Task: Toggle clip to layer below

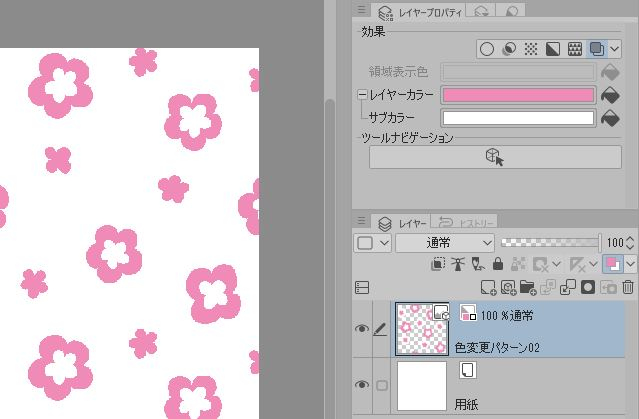Action: point(438,264)
